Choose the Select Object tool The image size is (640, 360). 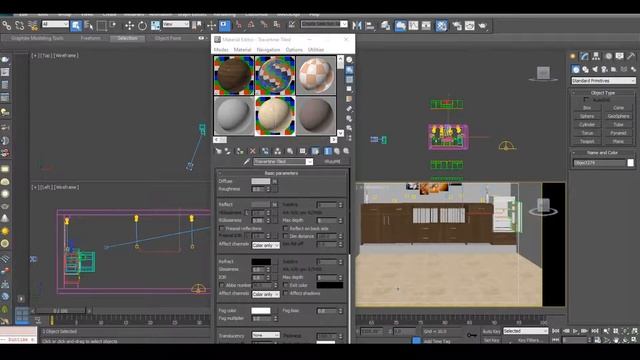(x=76, y=26)
